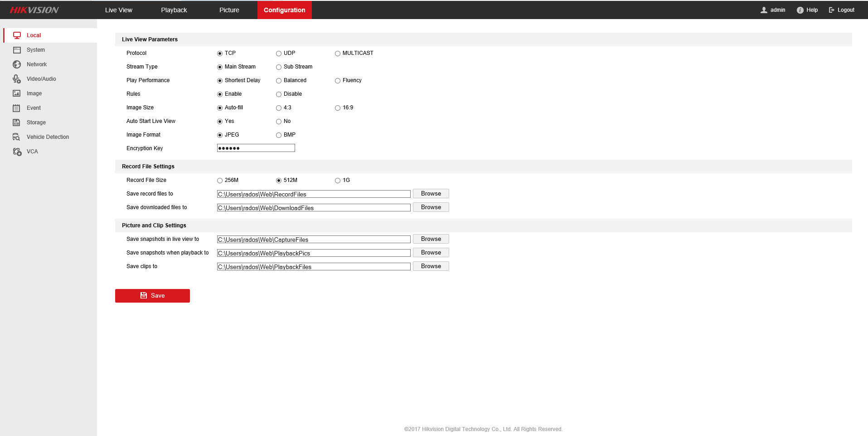868x436 pixels.
Task: Open the System settings icon in sidebar
Action: 17,50
